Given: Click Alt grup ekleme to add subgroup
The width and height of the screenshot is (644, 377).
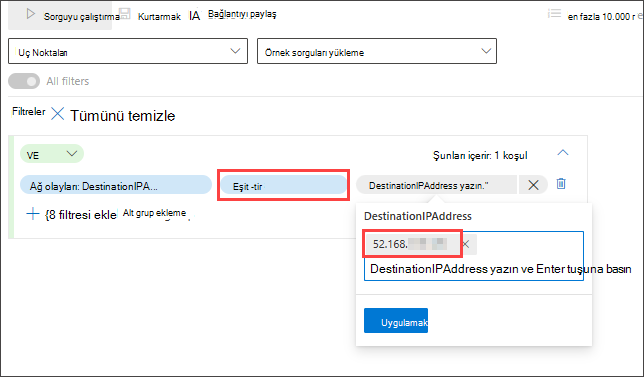Looking at the screenshot, I should pos(154,213).
